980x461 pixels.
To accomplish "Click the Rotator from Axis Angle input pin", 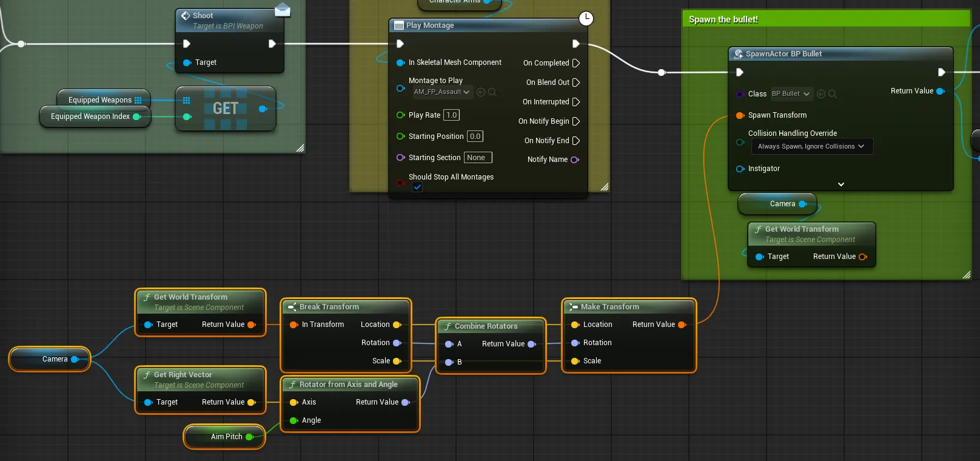I will click(294, 420).
